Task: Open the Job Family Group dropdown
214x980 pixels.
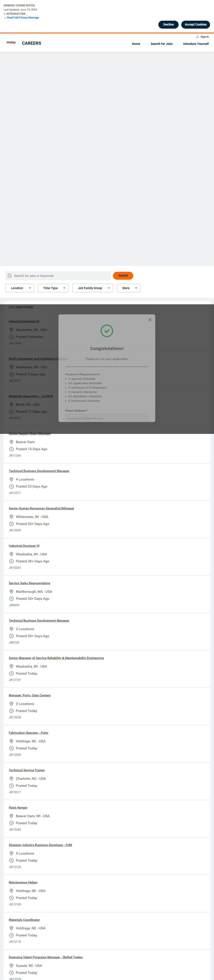Action: [93, 288]
